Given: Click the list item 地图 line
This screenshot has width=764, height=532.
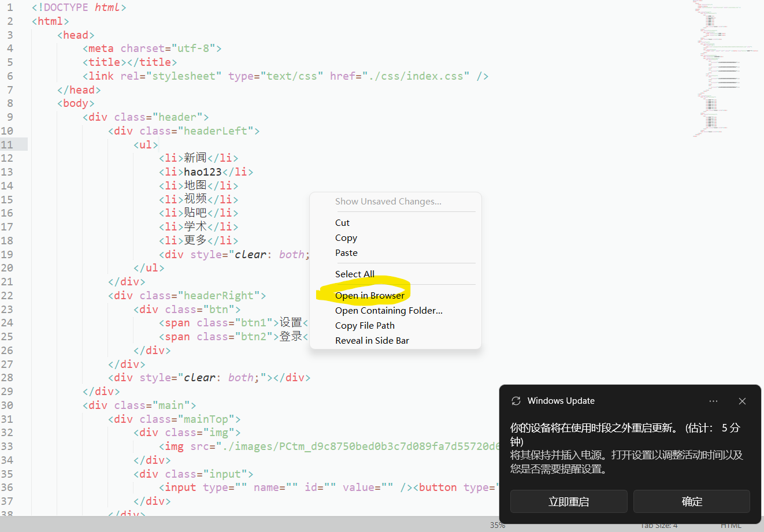Looking at the screenshot, I should (199, 185).
